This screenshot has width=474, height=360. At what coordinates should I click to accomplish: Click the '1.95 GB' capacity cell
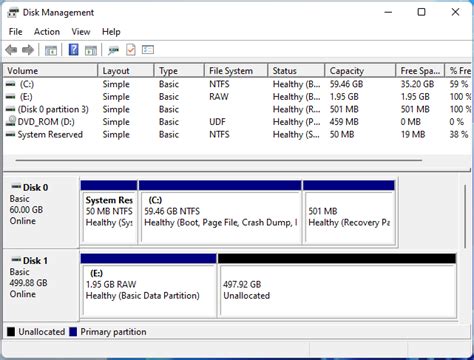click(344, 97)
